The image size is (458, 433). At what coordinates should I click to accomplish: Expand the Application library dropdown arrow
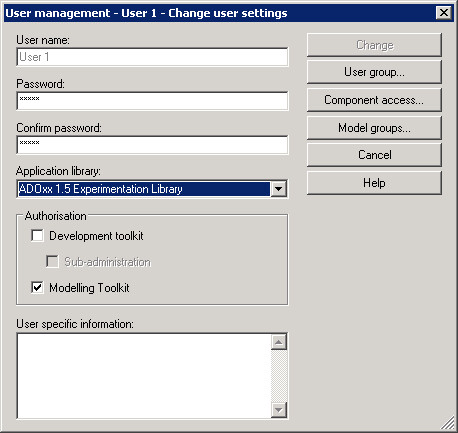click(x=278, y=189)
